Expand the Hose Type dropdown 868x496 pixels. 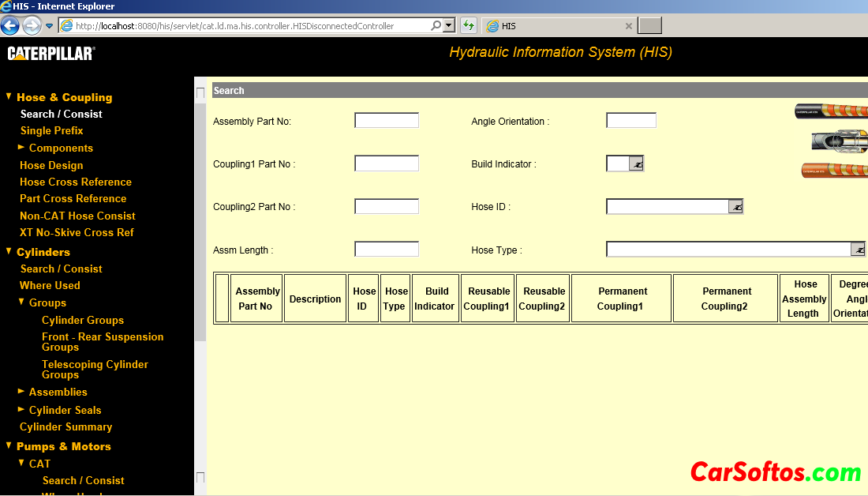coord(857,250)
